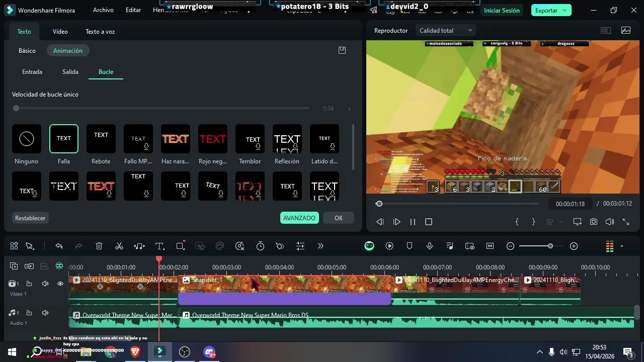Stop the preview playback
The image size is (644, 362).
pyautogui.click(x=429, y=222)
